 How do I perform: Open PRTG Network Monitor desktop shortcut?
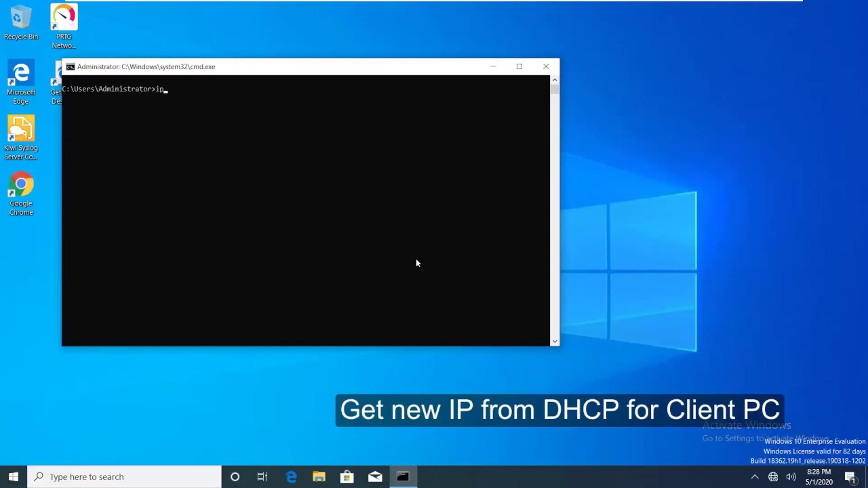click(64, 27)
